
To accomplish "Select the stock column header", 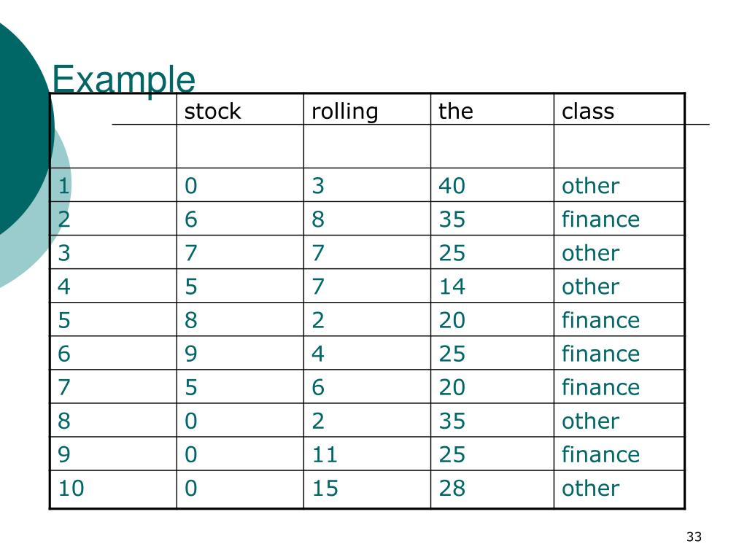I will [x=212, y=112].
